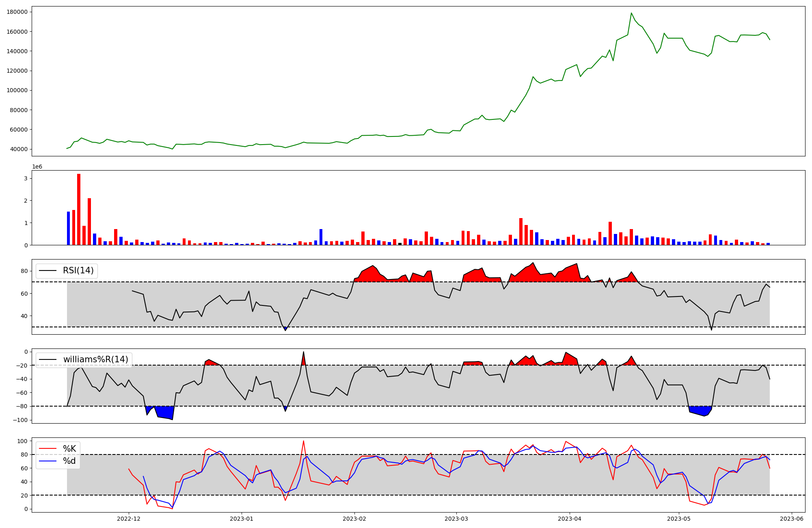The image size is (812, 528).
Task: Click the single black volume bar
Action: click(400, 244)
